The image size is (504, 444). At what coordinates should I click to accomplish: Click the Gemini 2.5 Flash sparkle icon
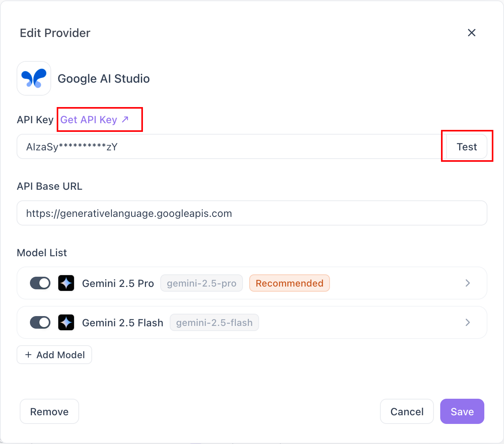tap(66, 322)
